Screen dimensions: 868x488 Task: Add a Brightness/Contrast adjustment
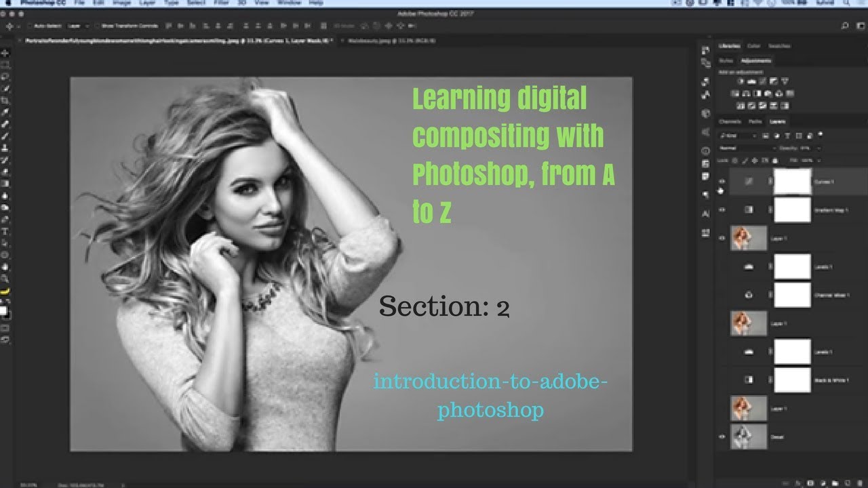741,81
